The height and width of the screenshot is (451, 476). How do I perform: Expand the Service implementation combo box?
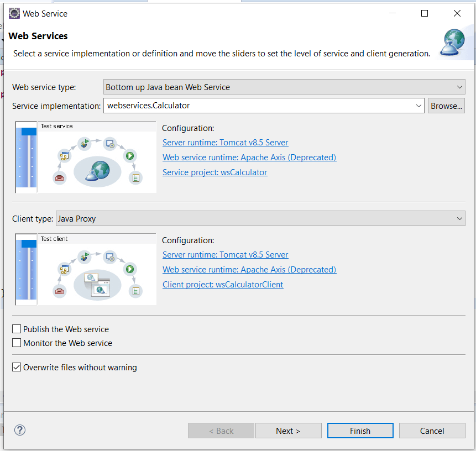(x=419, y=106)
